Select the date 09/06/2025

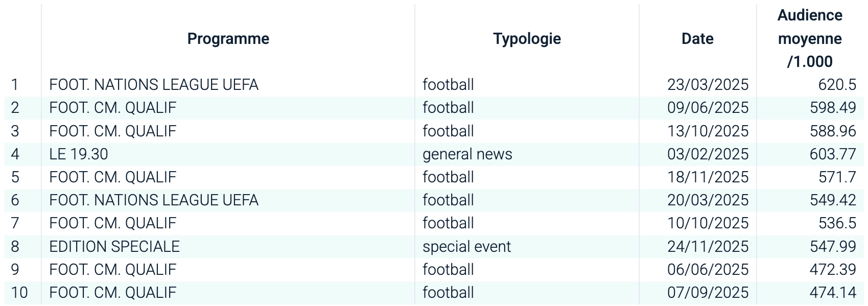coord(708,108)
